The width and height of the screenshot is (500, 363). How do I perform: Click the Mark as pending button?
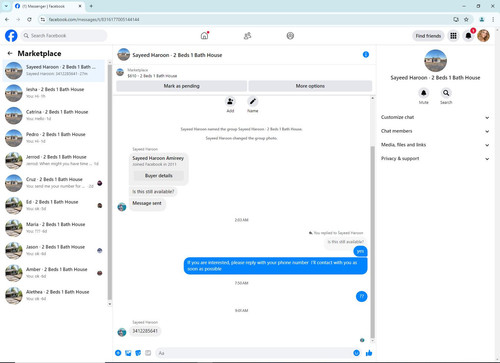tap(181, 86)
